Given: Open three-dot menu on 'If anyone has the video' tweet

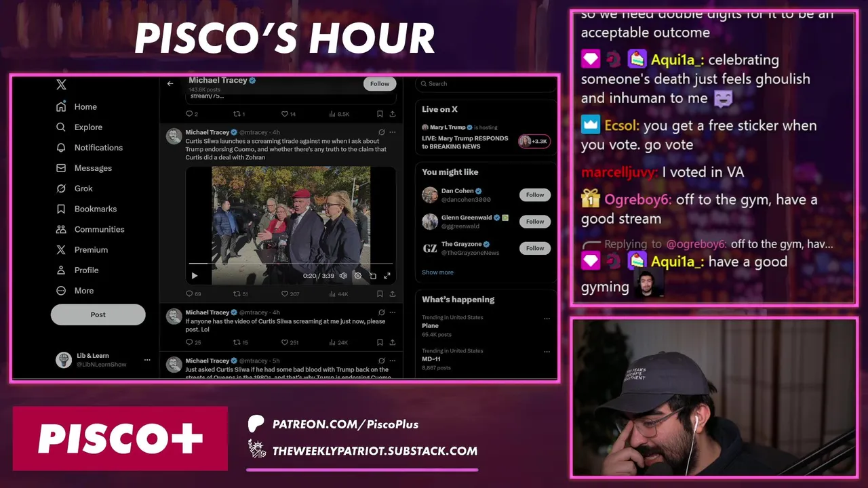Looking at the screenshot, I should (x=393, y=312).
